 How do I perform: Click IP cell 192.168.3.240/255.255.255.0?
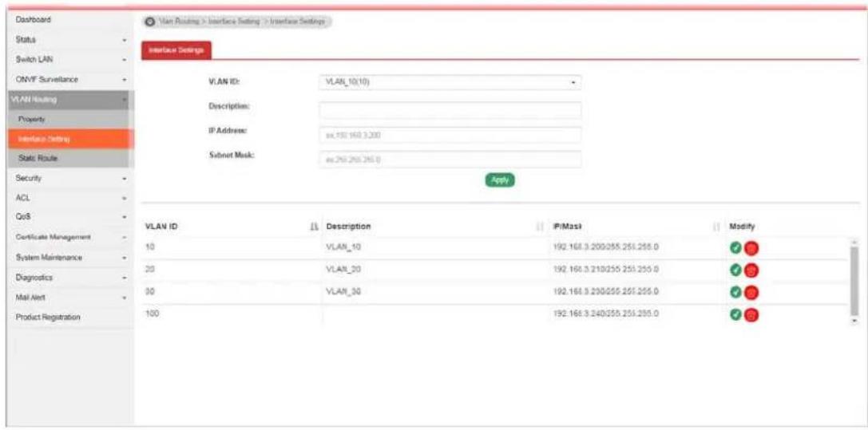605,314
